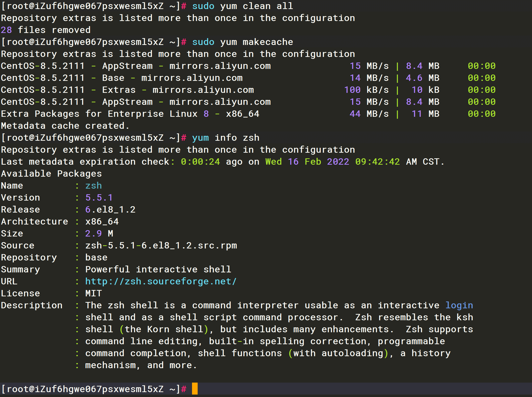Click the 'yum info zsh' command text
Screen dimensions: 532x397
point(225,138)
